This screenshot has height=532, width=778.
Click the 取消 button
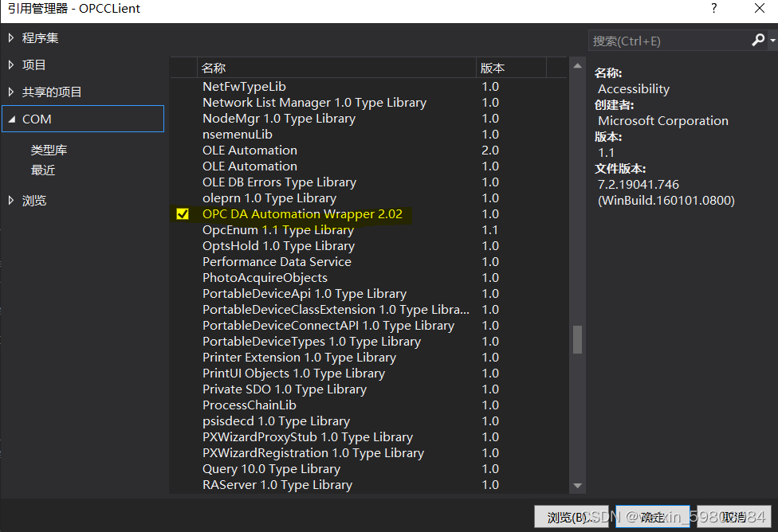(x=735, y=517)
